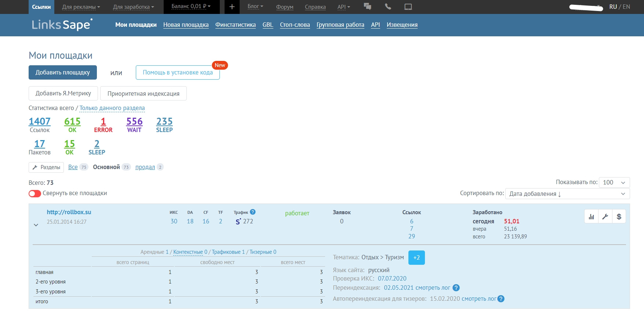
Task: Toggle the 'Свернуть все площадки' switch
Action: coord(35,193)
